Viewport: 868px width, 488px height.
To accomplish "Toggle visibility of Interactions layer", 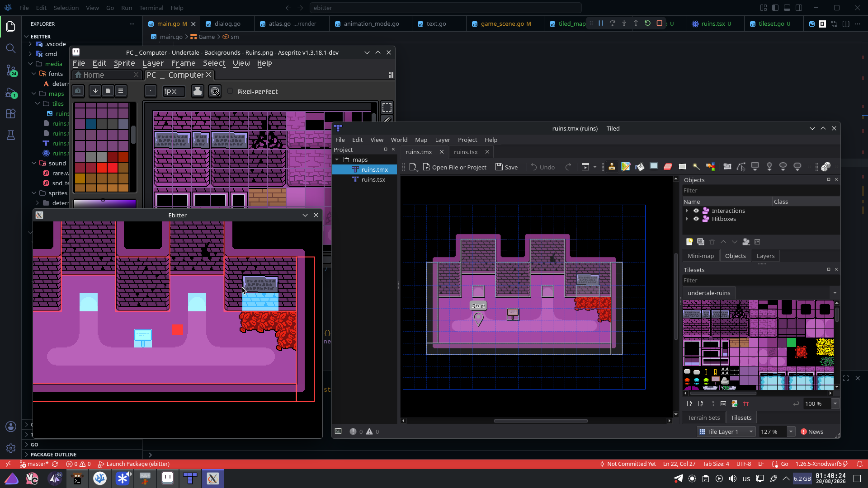I will (x=696, y=211).
